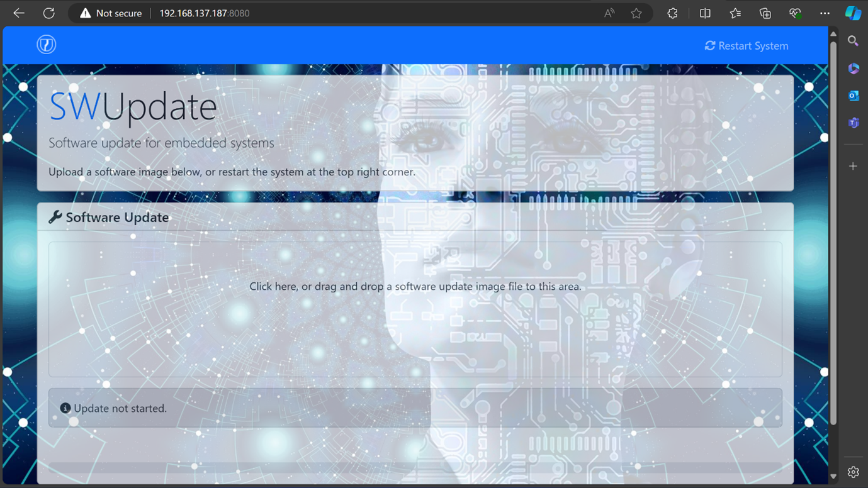Open the Favorites list menu

pyautogui.click(x=735, y=13)
